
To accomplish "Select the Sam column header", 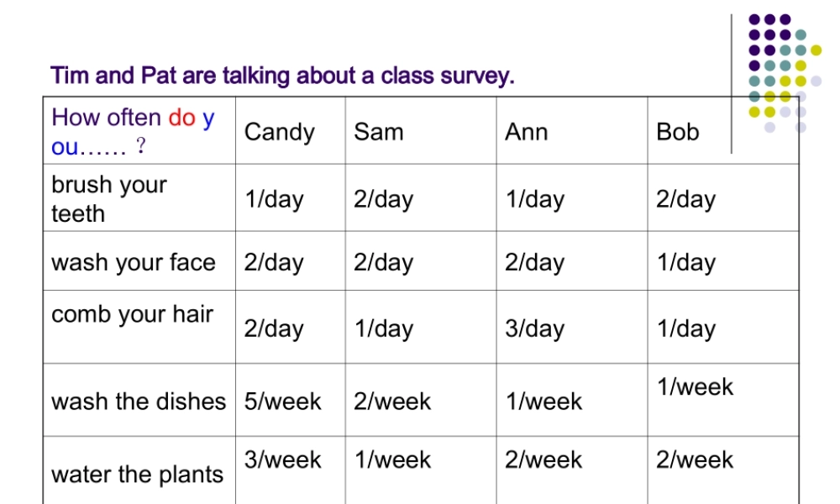I will coord(379,132).
